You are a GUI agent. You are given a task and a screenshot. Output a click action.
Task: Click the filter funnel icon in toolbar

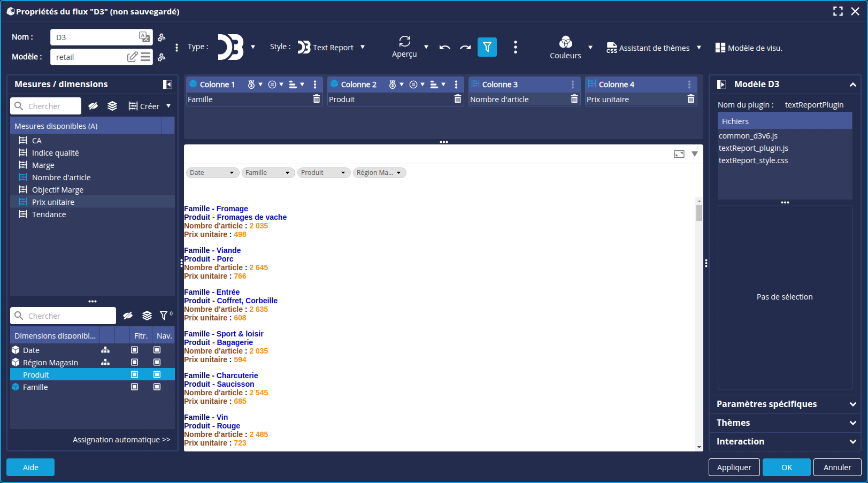(x=487, y=47)
